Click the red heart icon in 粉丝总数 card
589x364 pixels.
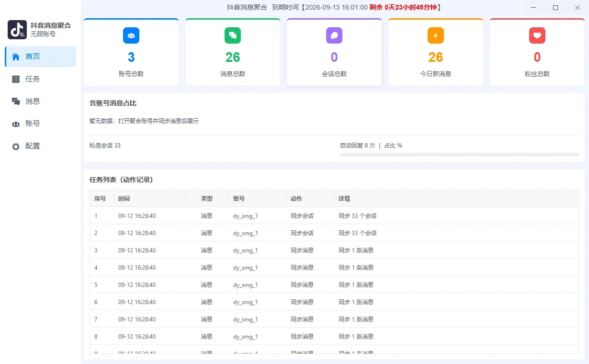[537, 35]
